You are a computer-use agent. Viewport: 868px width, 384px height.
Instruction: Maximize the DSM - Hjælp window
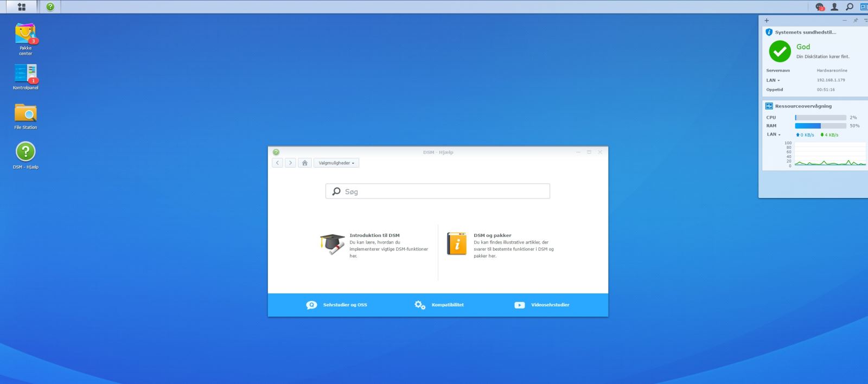click(589, 152)
